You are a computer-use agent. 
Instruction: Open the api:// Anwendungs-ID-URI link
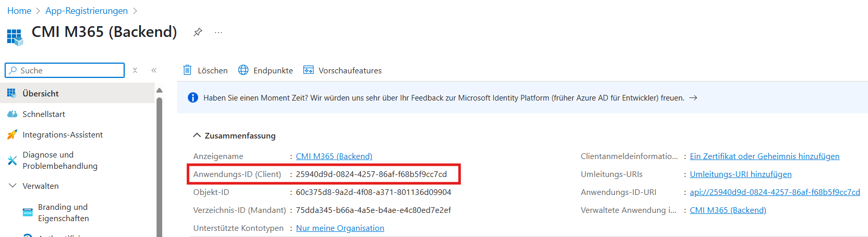coord(775,192)
